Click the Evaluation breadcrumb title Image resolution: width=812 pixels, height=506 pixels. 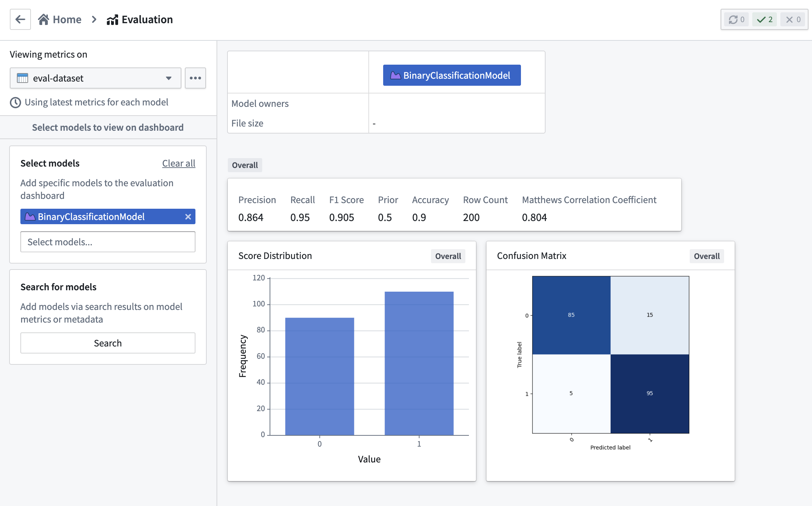tap(140, 19)
